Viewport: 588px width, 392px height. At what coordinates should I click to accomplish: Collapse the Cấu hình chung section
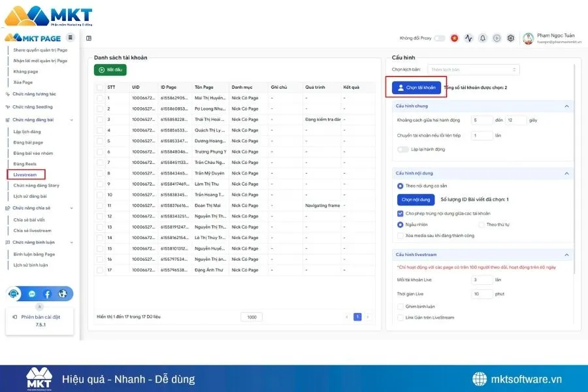566,106
